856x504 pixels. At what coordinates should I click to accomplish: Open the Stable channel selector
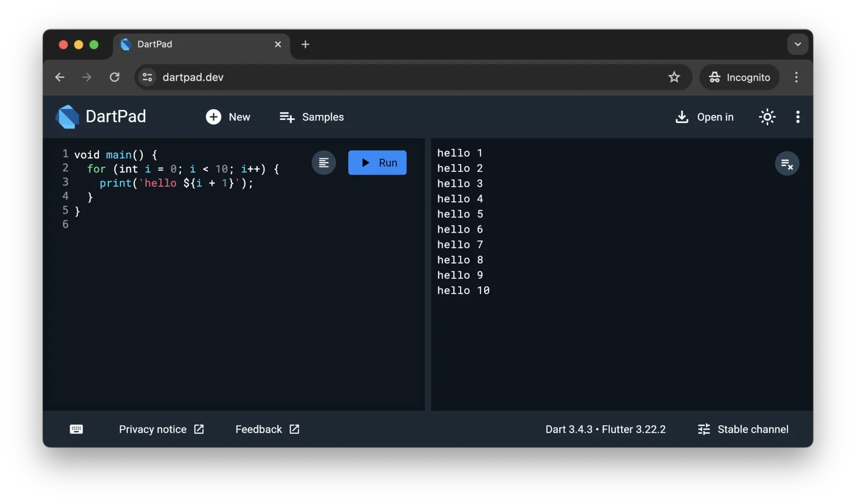click(x=743, y=429)
